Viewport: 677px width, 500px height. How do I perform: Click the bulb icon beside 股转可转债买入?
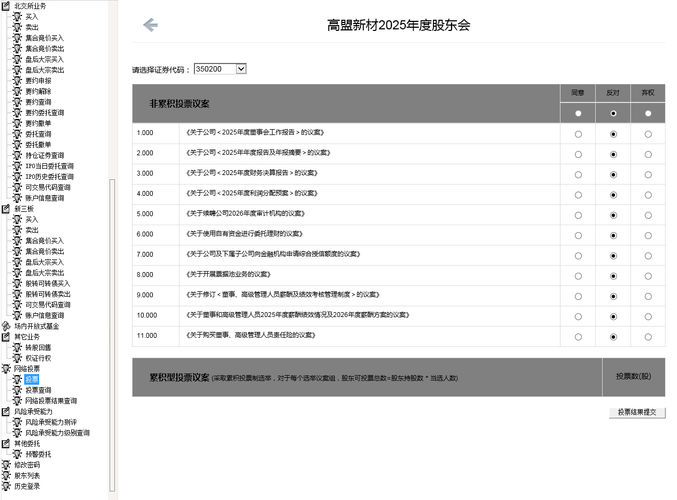(17, 283)
